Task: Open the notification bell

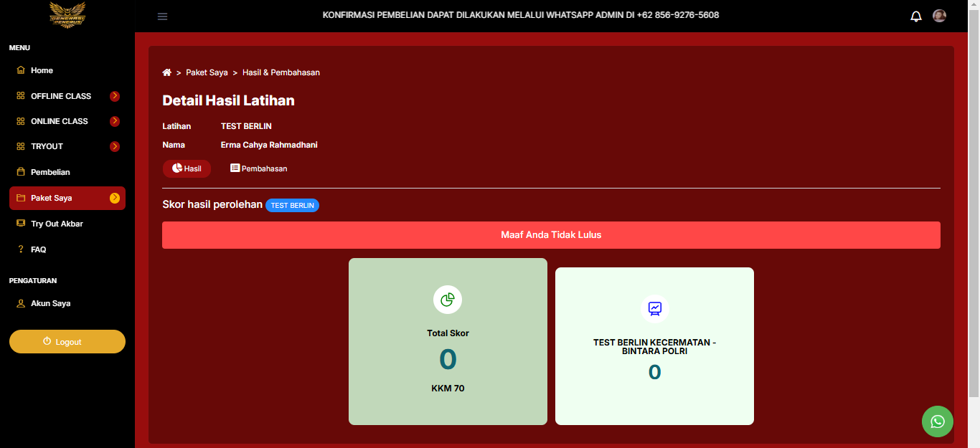Action: click(916, 16)
